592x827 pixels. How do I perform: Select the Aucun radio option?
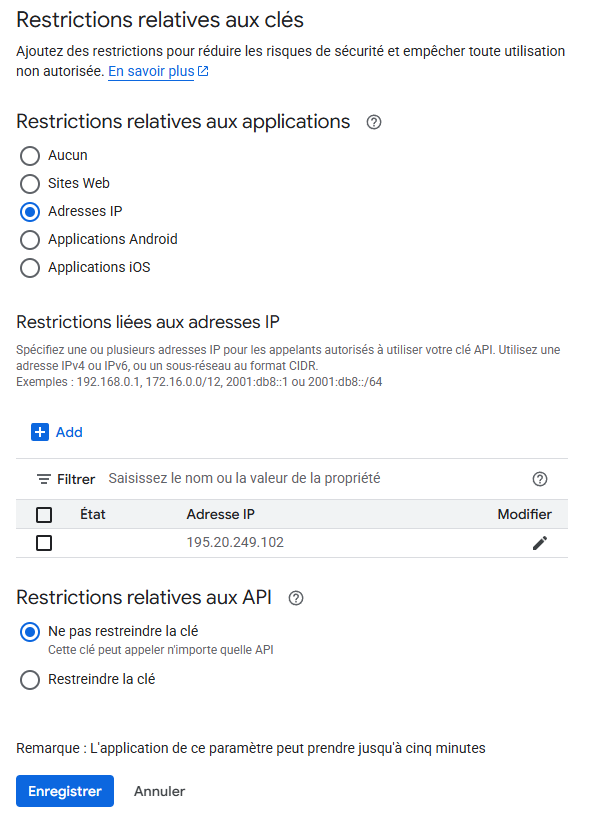tap(30, 156)
